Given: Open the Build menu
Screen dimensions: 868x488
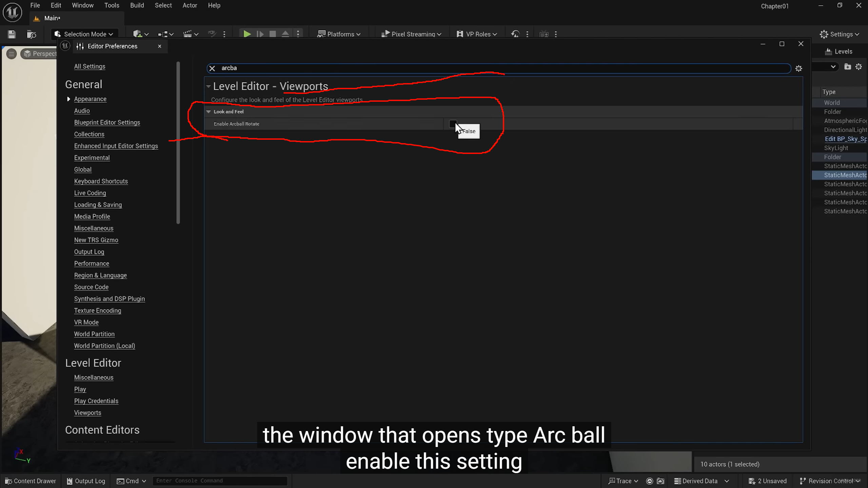Looking at the screenshot, I should click(137, 5).
